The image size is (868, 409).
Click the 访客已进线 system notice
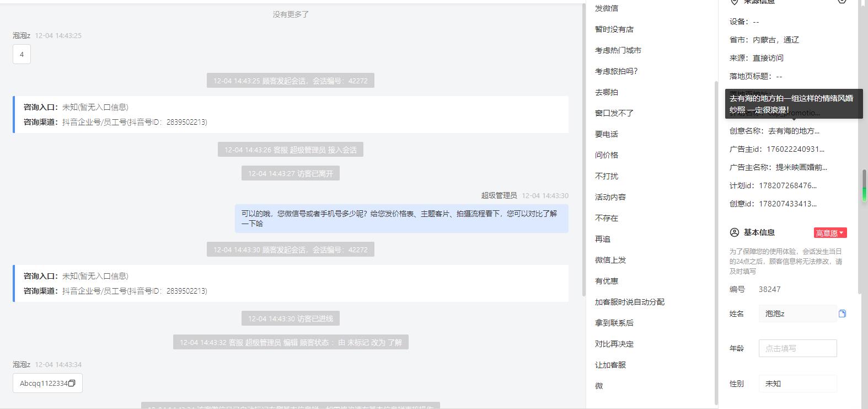pos(291,318)
